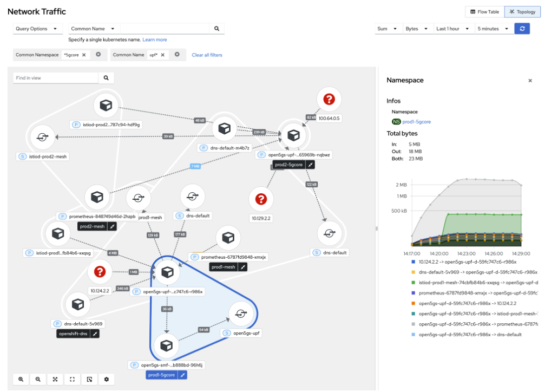Fit the topology graph to screen

tap(55, 380)
